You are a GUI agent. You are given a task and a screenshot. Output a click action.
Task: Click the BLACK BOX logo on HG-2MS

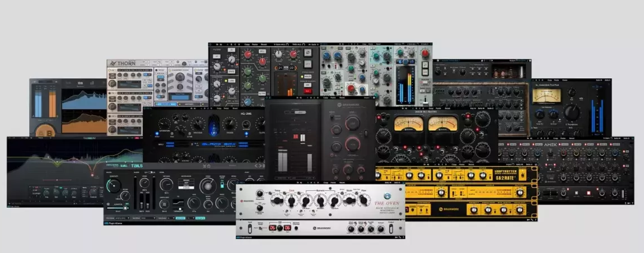pos(219,144)
